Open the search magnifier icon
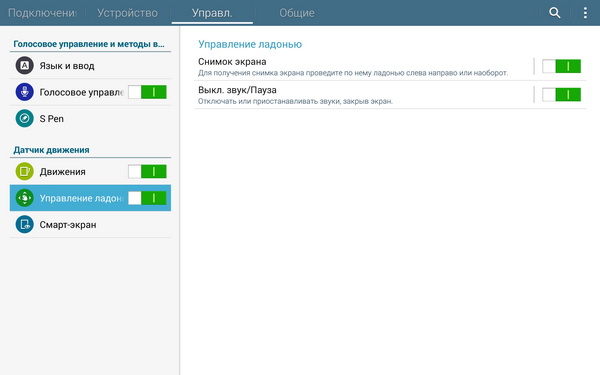The width and height of the screenshot is (600, 375). coord(554,13)
